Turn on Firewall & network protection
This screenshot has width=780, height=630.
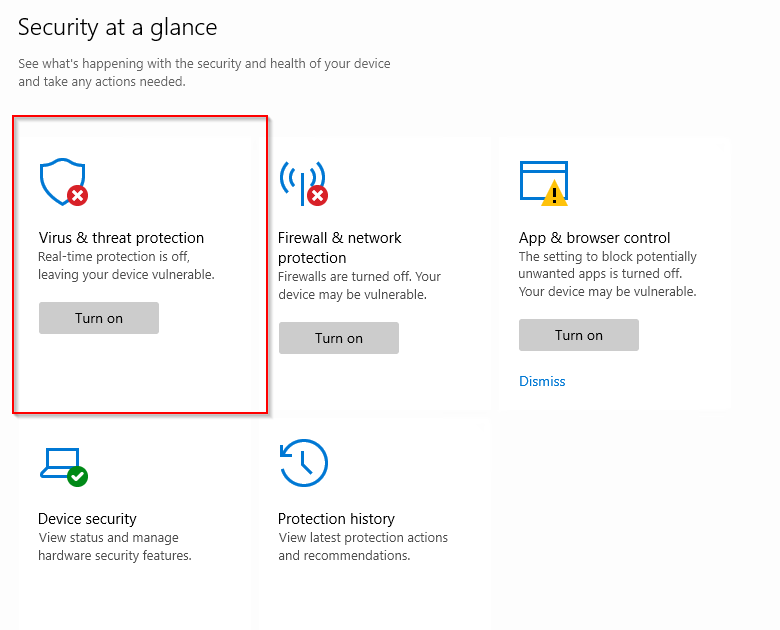[x=339, y=338]
